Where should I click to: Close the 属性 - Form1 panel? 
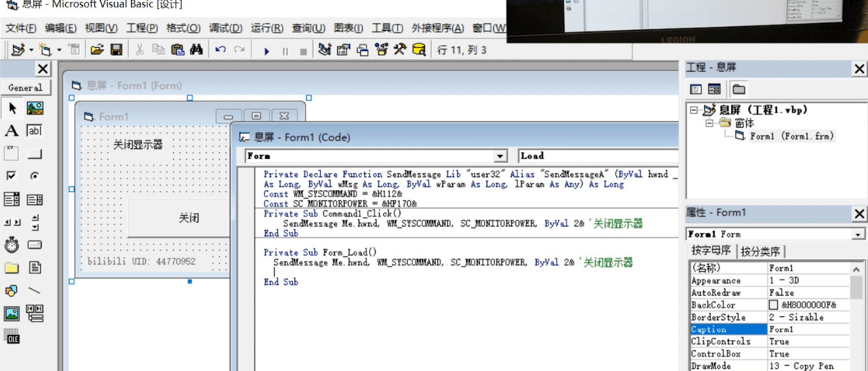point(859,213)
